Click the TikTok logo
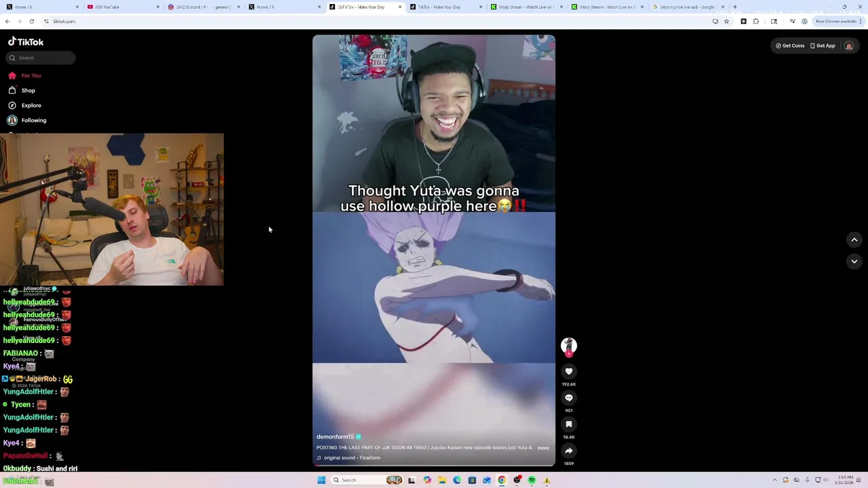This screenshot has width=868, height=488. coord(26,41)
